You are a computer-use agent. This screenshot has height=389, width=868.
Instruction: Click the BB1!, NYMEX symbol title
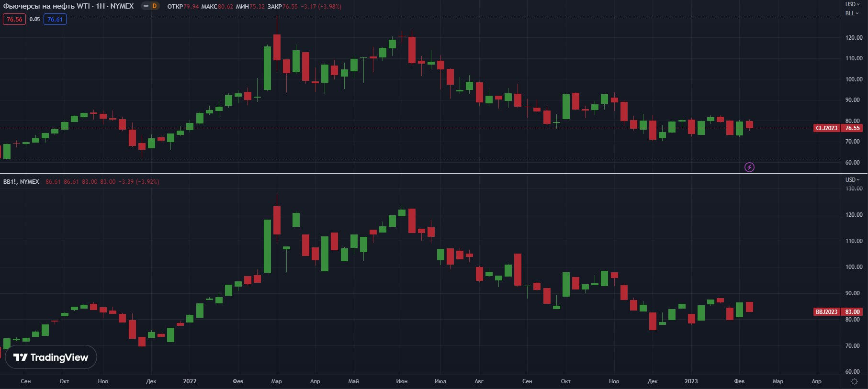[21, 182]
